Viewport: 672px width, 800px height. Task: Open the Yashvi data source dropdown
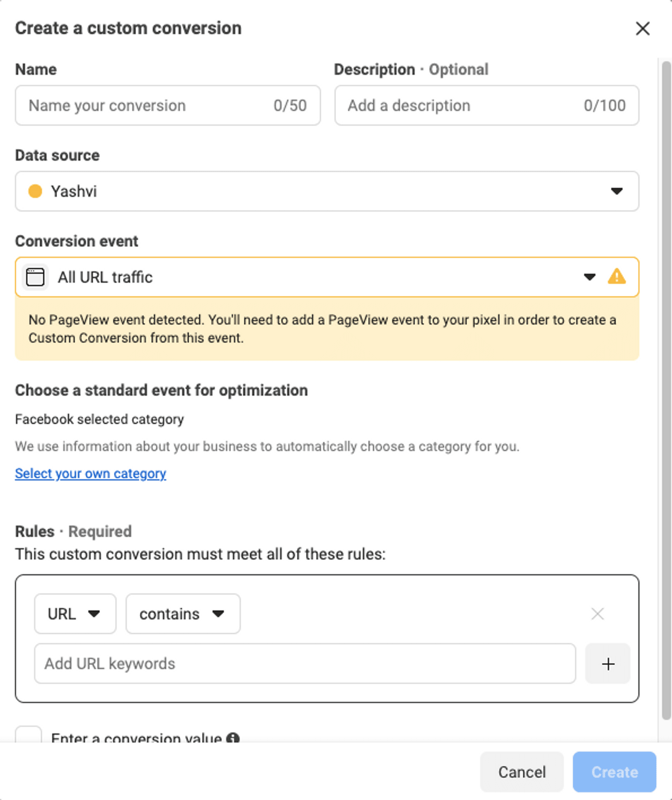(326, 191)
